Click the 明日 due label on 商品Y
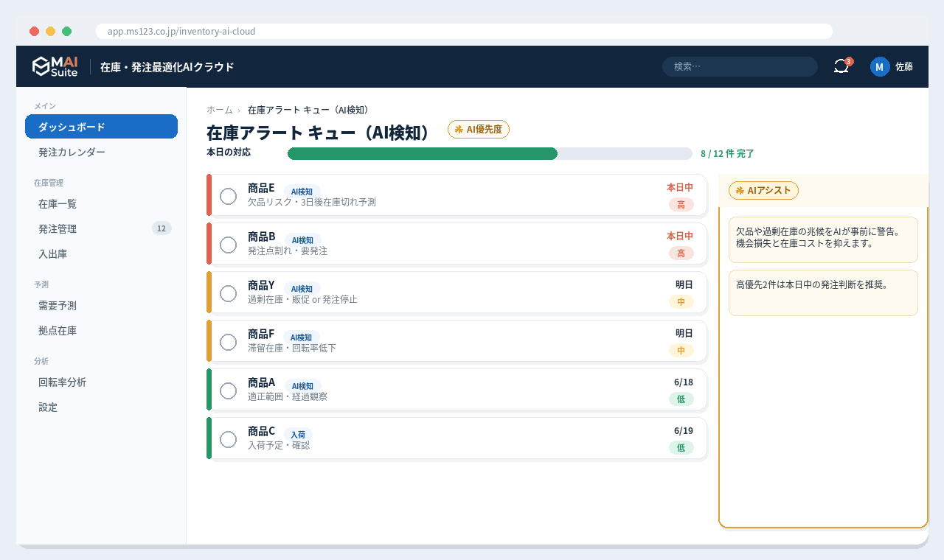Screen dimensions: 944x560 click(684, 284)
